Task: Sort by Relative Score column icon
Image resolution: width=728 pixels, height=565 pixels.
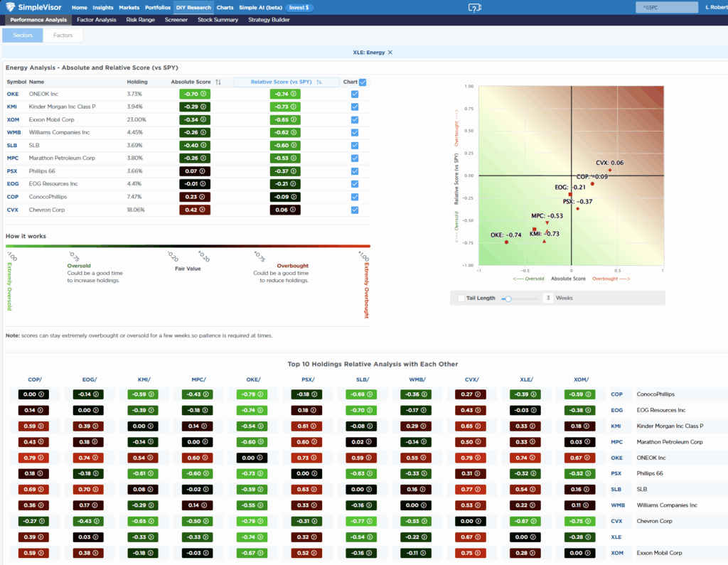Action: click(319, 82)
